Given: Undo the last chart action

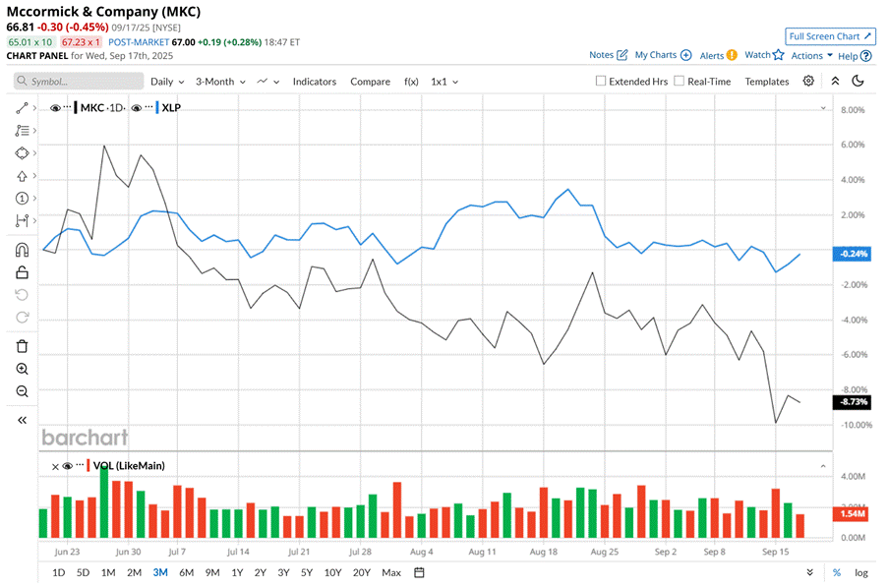Looking at the screenshot, I should pos(22,295).
